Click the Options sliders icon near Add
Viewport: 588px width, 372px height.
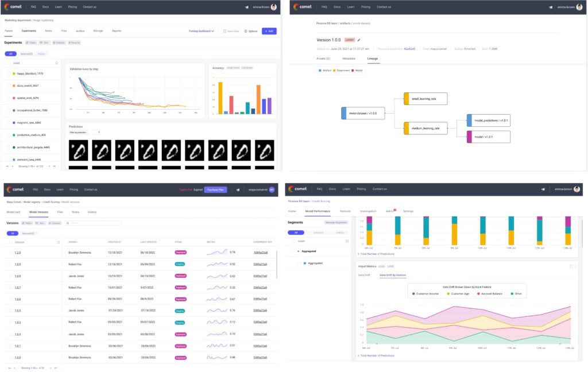pyautogui.click(x=246, y=31)
